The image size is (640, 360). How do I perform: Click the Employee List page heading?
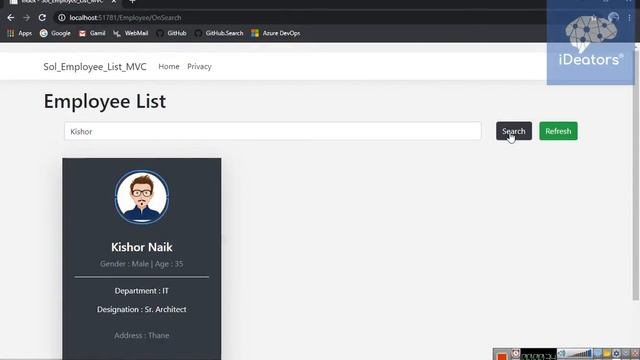click(x=105, y=101)
